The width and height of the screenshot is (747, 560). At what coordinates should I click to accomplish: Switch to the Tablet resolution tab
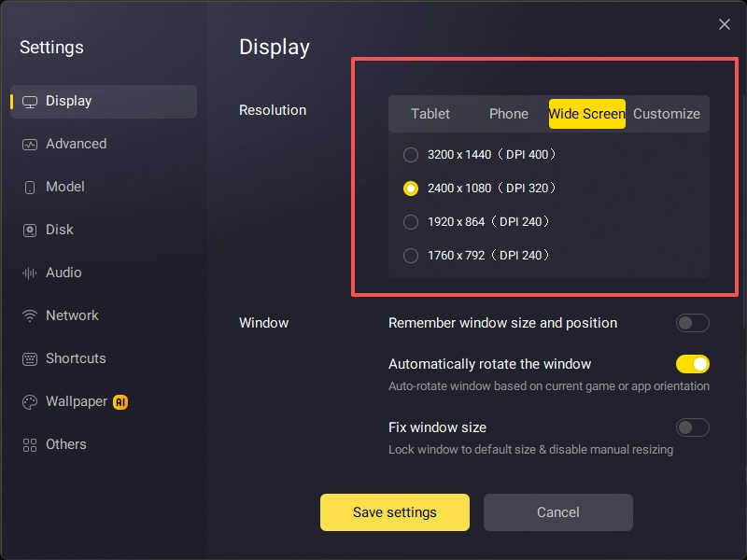point(430,114)
